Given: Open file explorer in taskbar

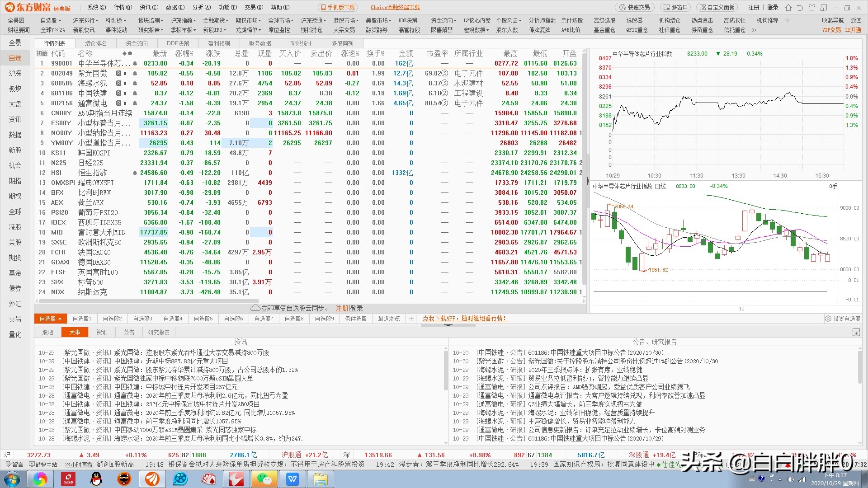Looking at the screenshot, I should (321, 479).
